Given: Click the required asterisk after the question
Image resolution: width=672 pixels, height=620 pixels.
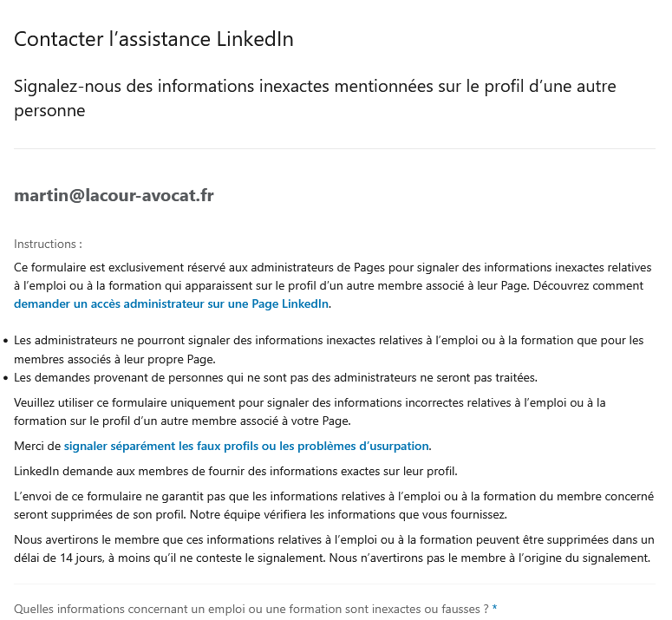Looking at the screenshot, I should coord(495,609).
